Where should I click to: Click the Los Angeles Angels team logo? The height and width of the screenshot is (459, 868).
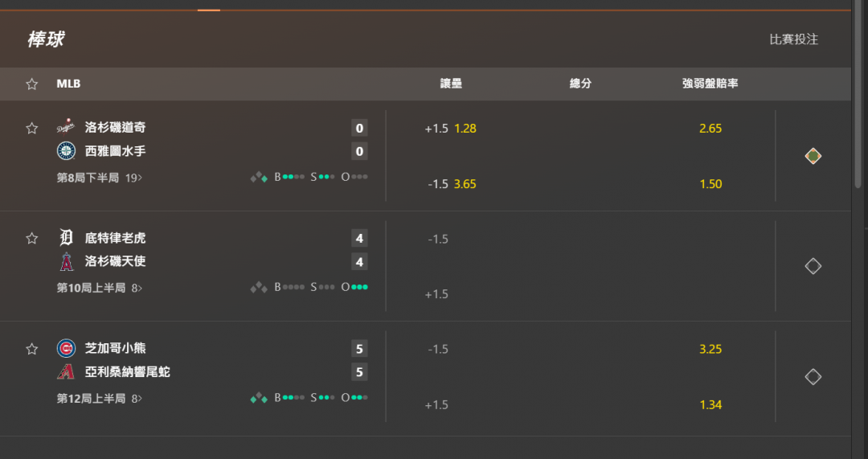click(x=66, y=261)
